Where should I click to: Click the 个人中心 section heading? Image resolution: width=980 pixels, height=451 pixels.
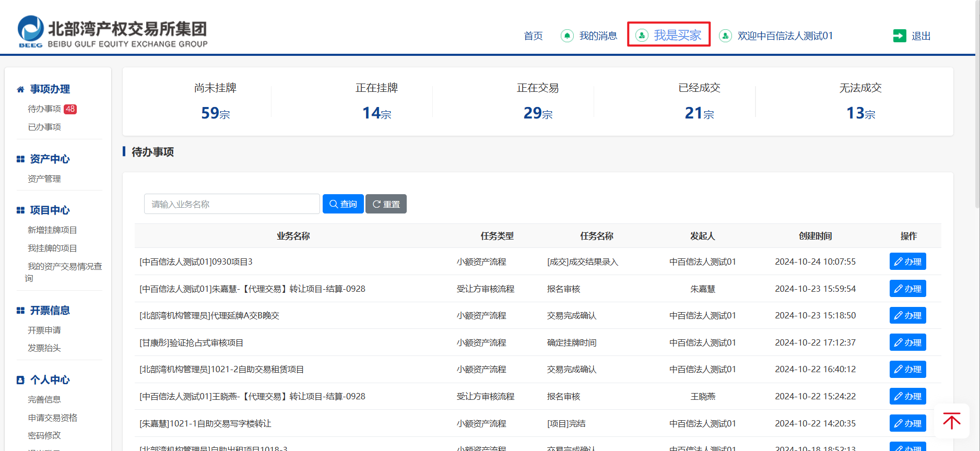50,380
